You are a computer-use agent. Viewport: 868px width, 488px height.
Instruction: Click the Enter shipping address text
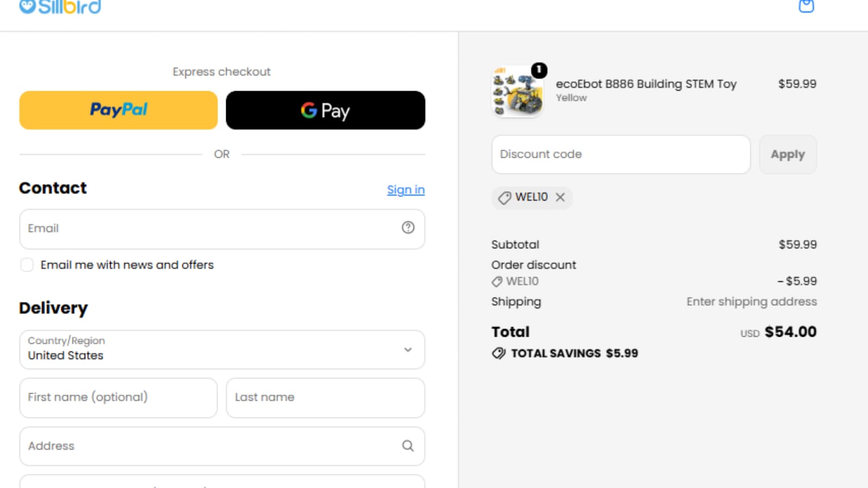(x=751, y=301)
